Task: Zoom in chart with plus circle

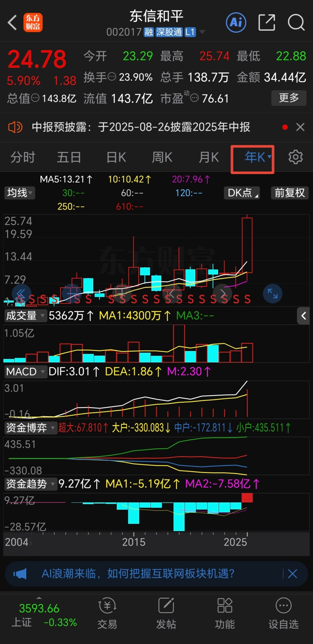Action: pos(122,294)
